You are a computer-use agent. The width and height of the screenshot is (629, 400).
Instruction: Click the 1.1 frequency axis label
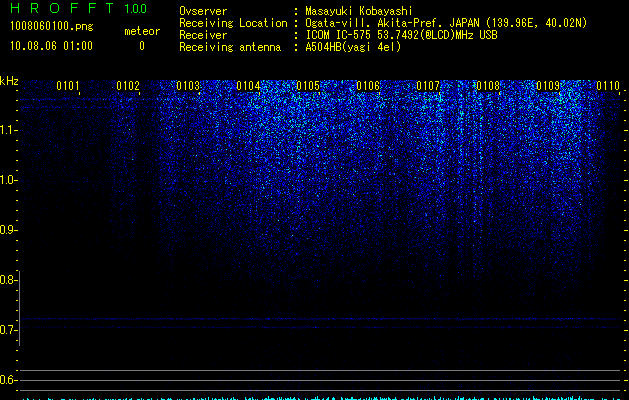tap(7, 130)
